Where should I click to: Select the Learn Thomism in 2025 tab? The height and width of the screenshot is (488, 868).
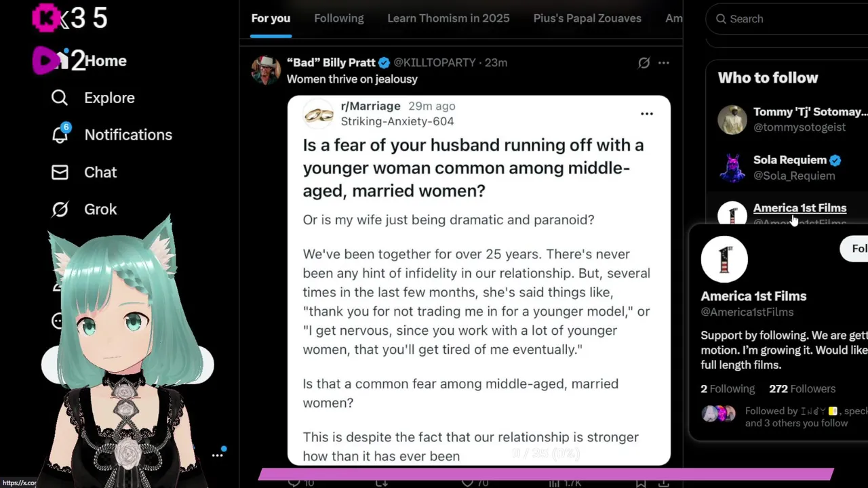[x=448, y=19]
